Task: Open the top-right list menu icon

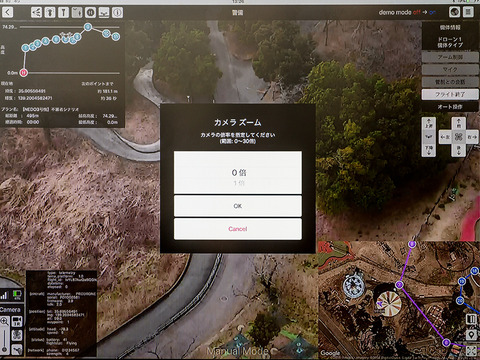Action: 469,12
